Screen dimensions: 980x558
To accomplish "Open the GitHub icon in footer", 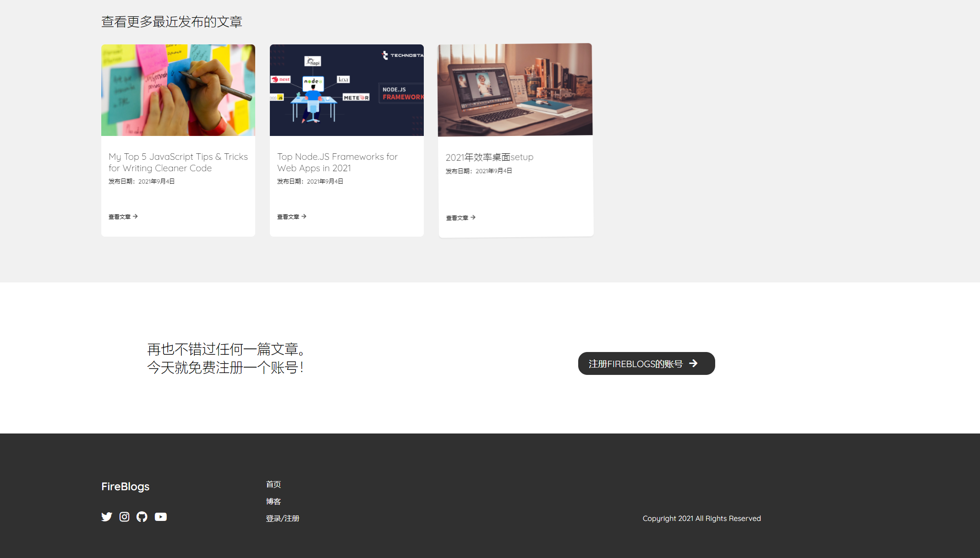I will pos(142,517).
